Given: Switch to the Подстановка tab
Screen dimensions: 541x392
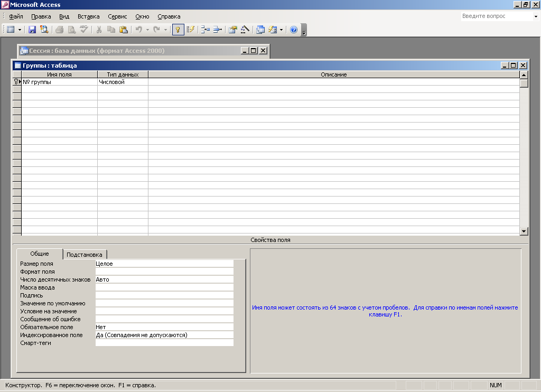Looking at the screenshot, I should tap(85, 255).
